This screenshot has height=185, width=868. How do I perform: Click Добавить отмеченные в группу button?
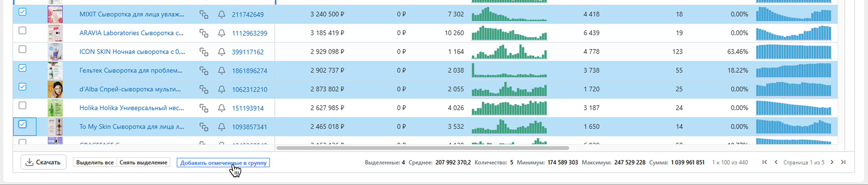coord(223,163)
